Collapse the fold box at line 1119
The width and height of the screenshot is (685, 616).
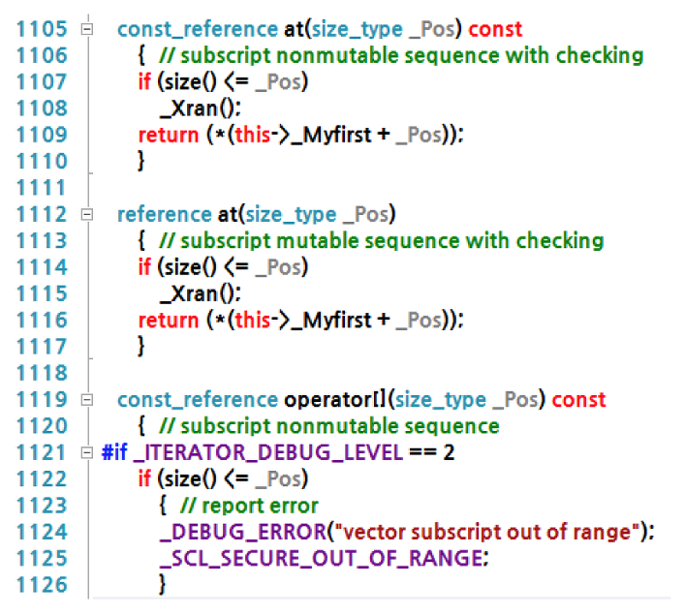point(87,400)
